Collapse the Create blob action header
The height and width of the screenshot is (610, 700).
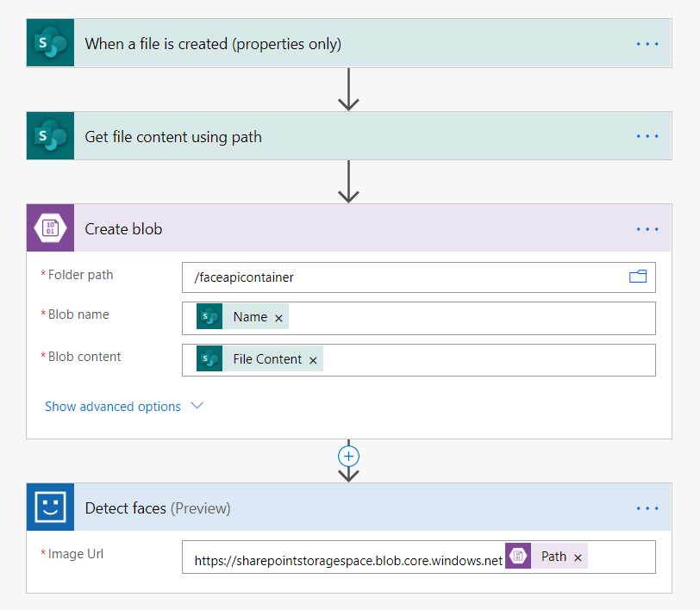click(345, 229)
